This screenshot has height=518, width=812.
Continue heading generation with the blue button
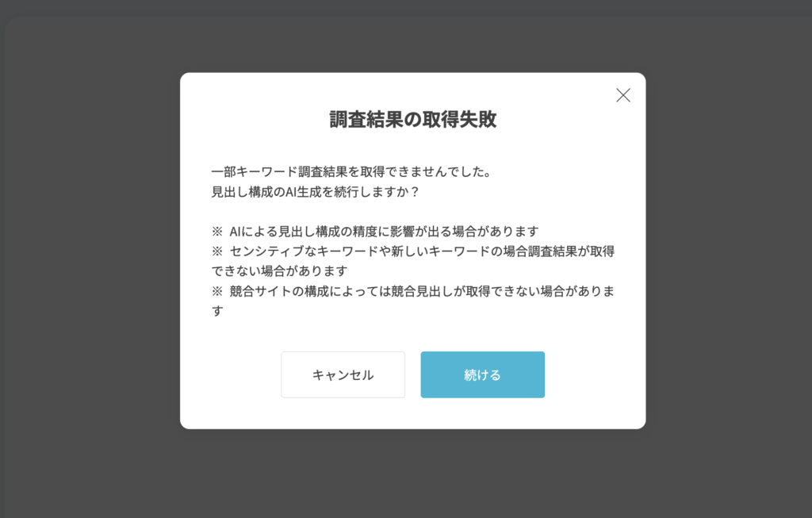(x=483, y=374)
